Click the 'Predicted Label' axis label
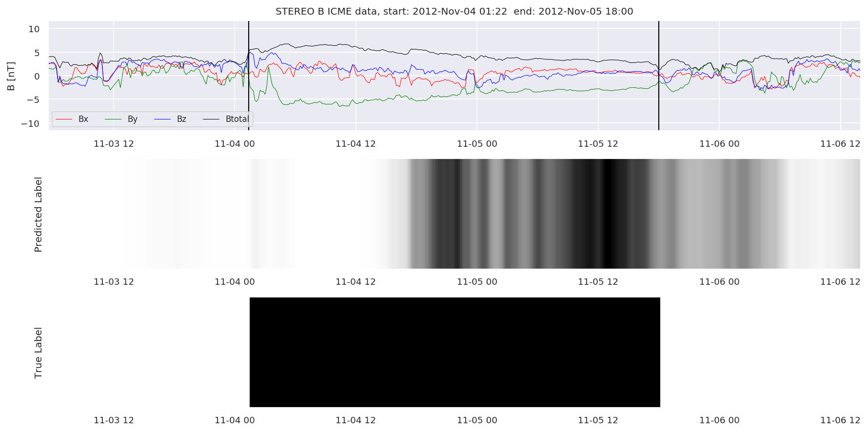 [38, 215]
